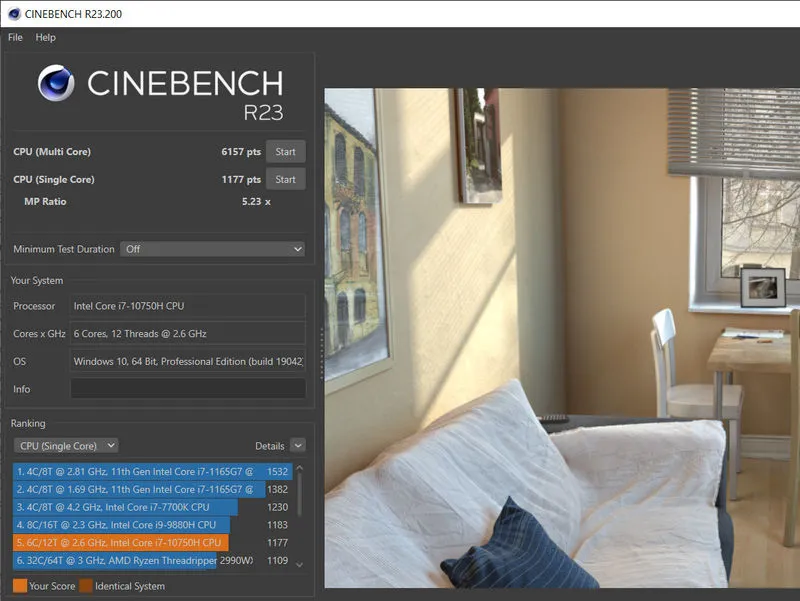Click the Cinebench sphere logo
800x601 pixels.
pyautogui.click(x=56, y=83)
